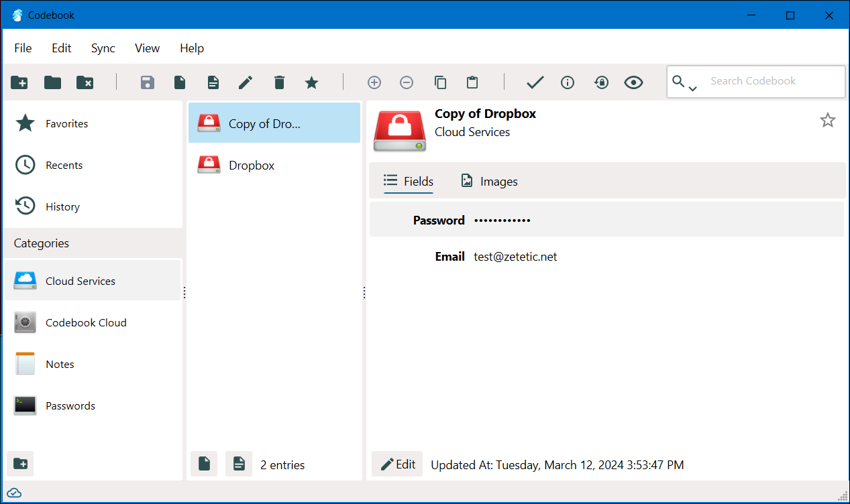
Task: Select the Notes category
Action: point(93,364)
